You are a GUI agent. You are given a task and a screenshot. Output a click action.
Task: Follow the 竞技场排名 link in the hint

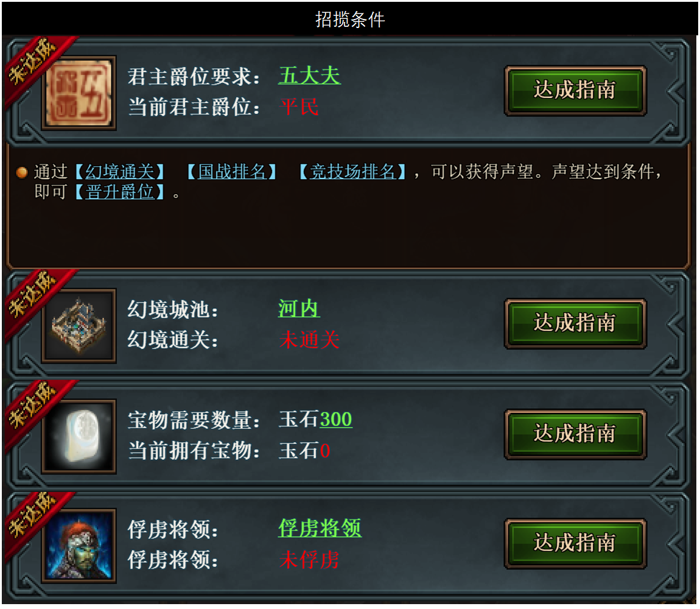[352, 172]
